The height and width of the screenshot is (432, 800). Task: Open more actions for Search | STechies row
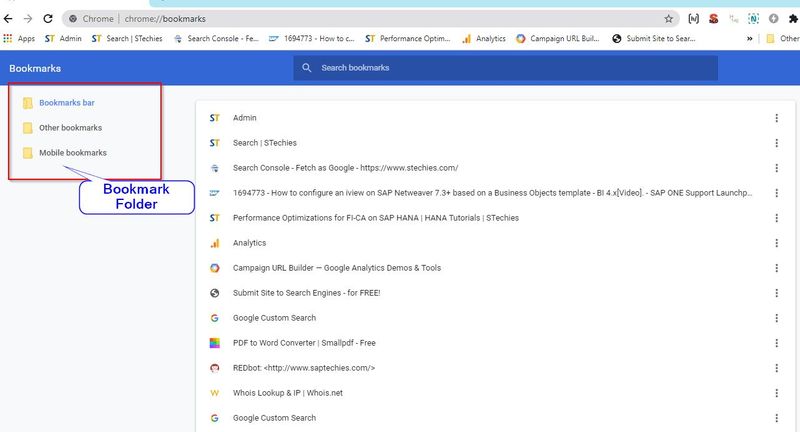(776, 143)
